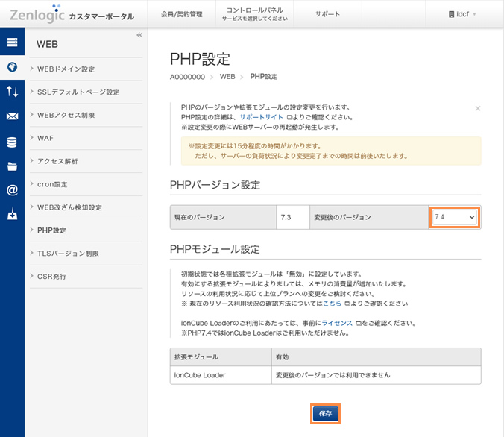Follow the ライセンス link
This screenshot has height=437, width=504.
(337, 323)
